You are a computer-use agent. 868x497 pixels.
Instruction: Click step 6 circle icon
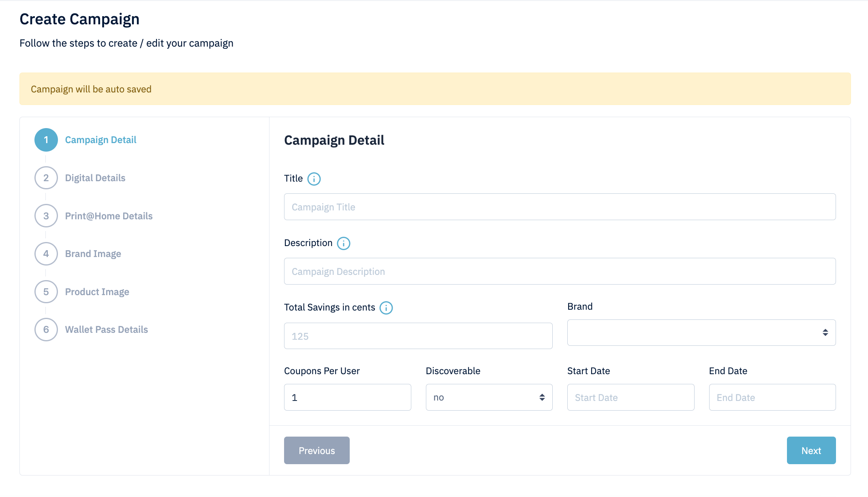click(46, 330)
